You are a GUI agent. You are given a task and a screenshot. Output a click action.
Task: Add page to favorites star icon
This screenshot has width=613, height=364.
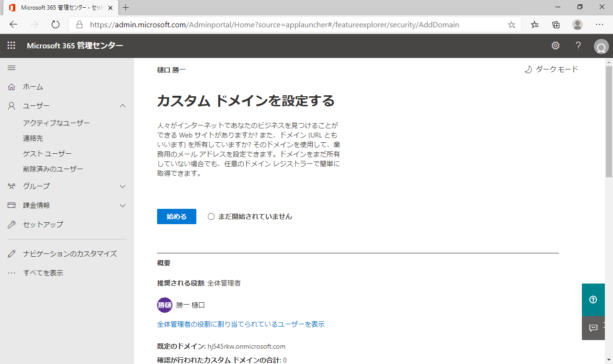511,24
